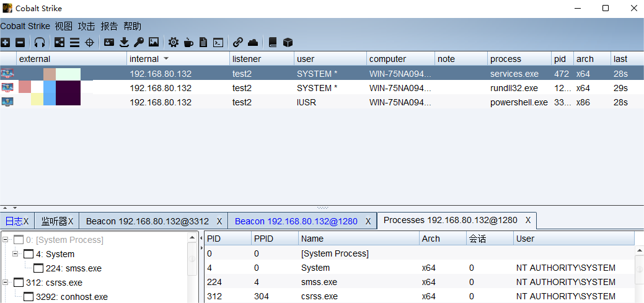644x303 pixels.
Task: Collapse the 4: System tree node
Action: pos(15,254)
